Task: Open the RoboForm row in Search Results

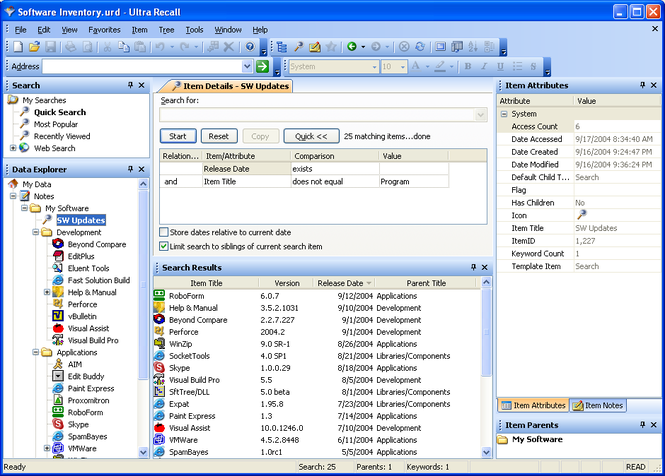Action: (x=317, y=296)
